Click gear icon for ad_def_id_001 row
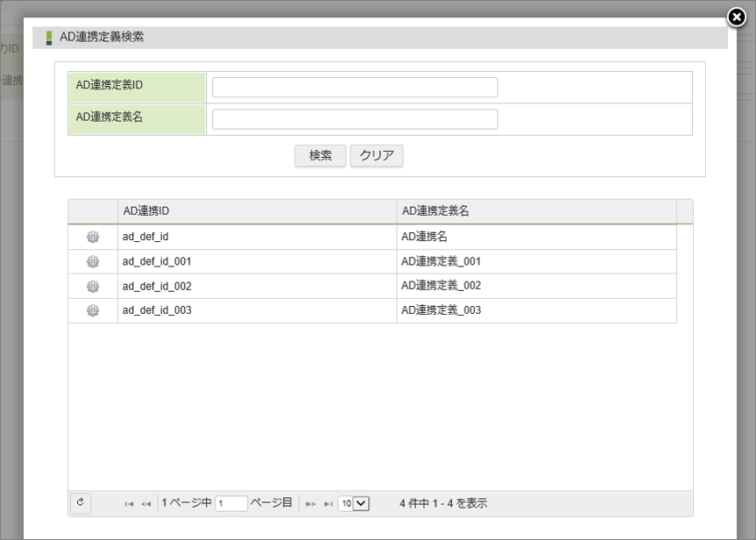756x540 pixels. click(x=93, y=261)
